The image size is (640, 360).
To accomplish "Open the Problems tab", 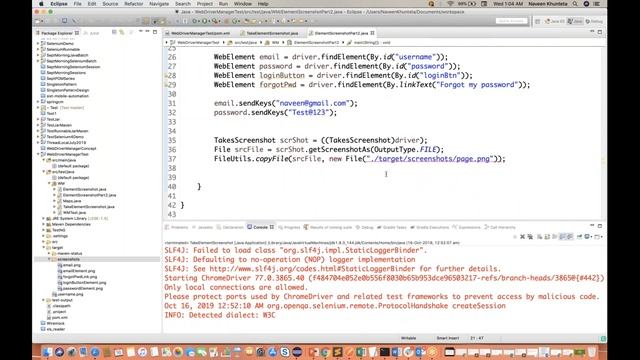I will point(177,227).
